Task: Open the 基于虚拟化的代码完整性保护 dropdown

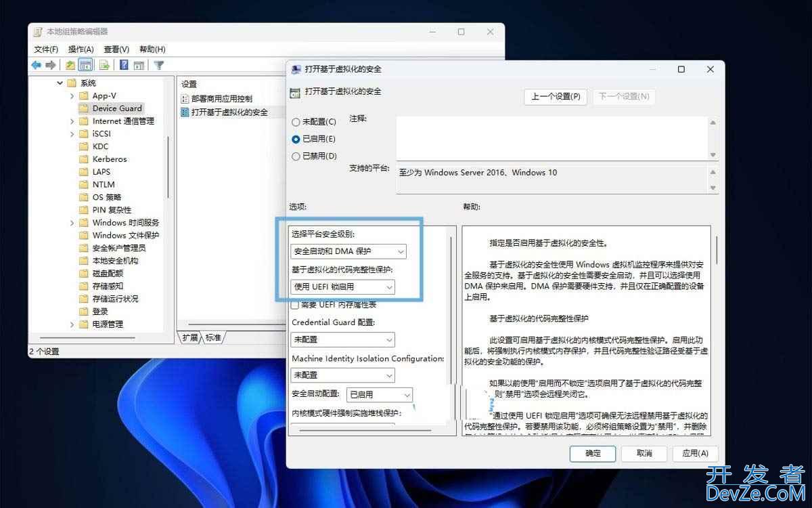Action: click(x=343, y=287)
